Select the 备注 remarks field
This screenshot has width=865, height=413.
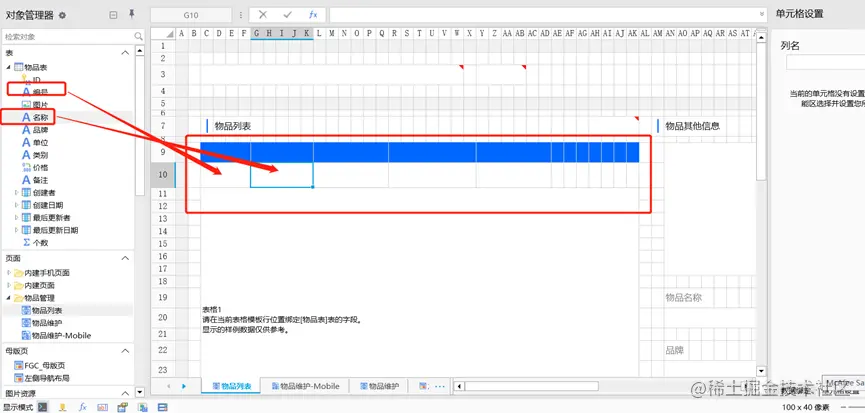[35, 180]
